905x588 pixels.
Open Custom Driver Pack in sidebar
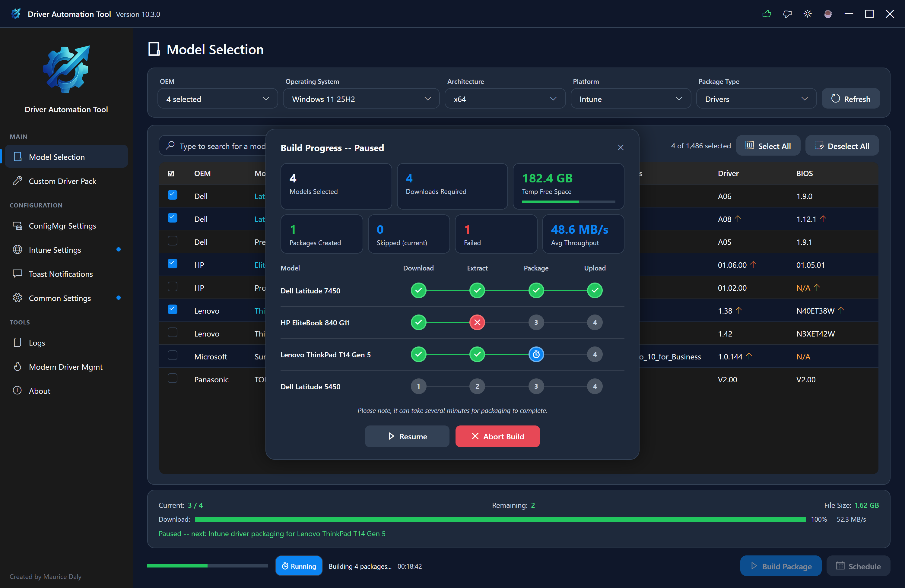tap(66, 181)
